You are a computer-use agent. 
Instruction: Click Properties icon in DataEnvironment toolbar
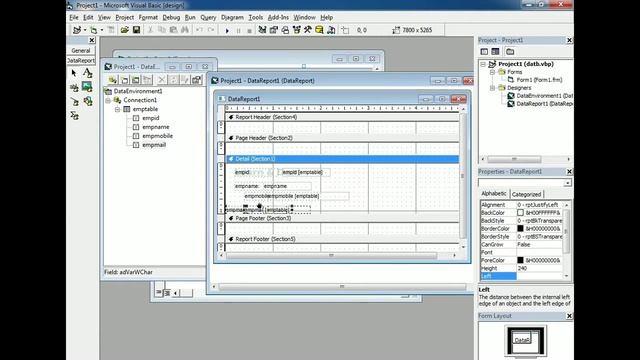(x=197, y=80)
